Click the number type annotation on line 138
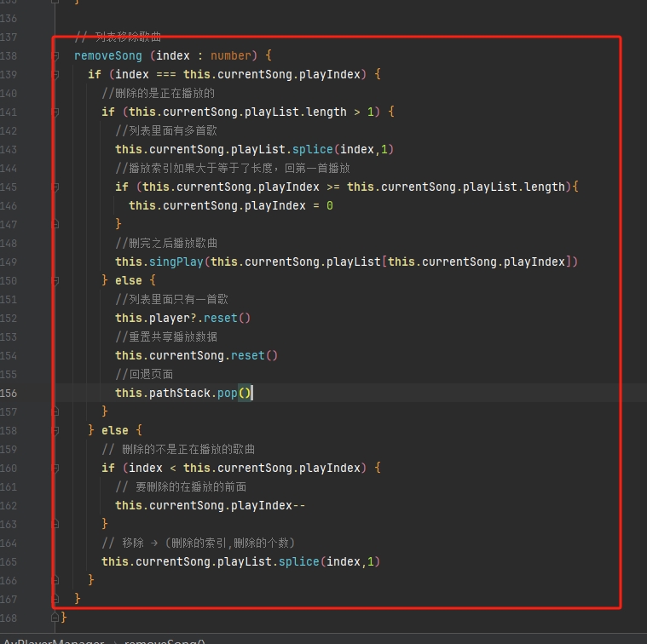Image resolution: width=647 pixels, height=644 pixels. [231, 56]
